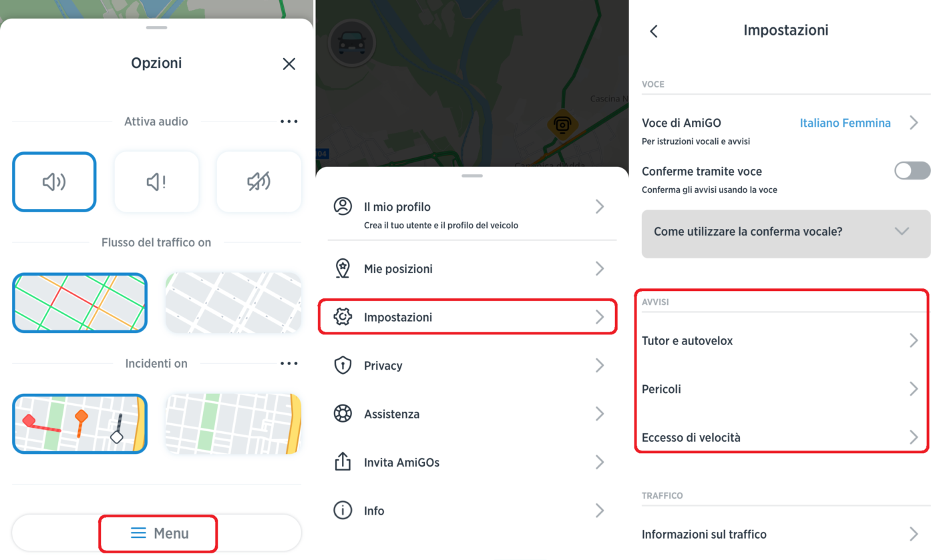Toggle Conferme tramite voce switch
The height and width of the screenshot is (560, 935).
point(912,171)
